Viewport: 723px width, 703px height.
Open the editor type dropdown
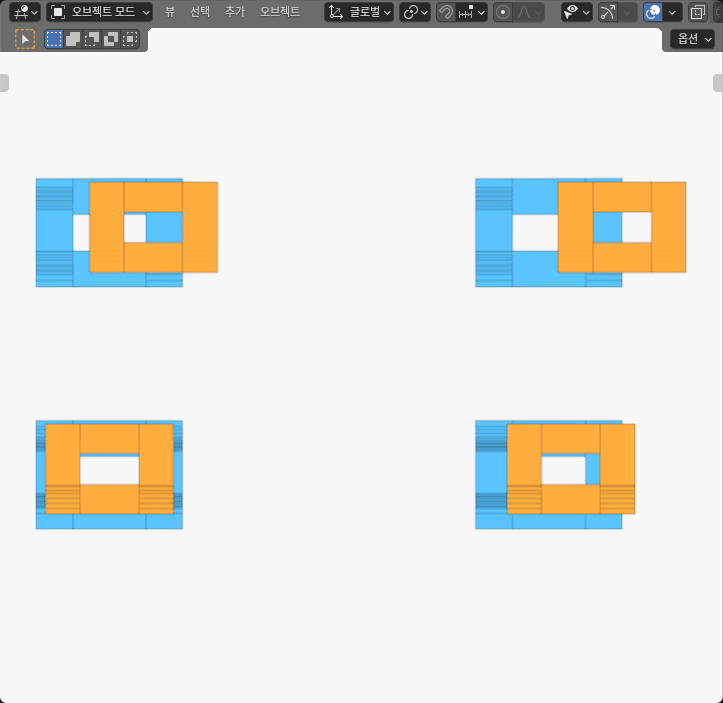point(25,12)
